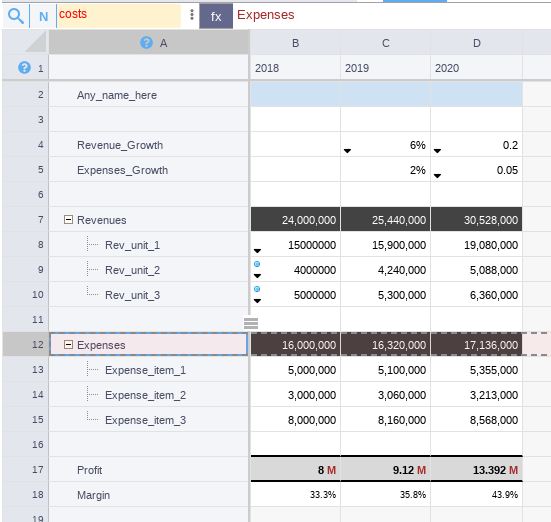Select column B header
551x522 pixels.
click(295, 43)
